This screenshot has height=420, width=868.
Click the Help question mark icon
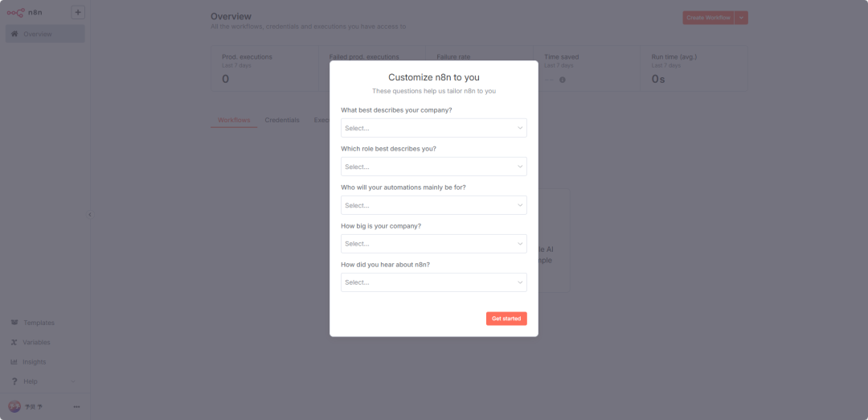(x=14, y=381)
